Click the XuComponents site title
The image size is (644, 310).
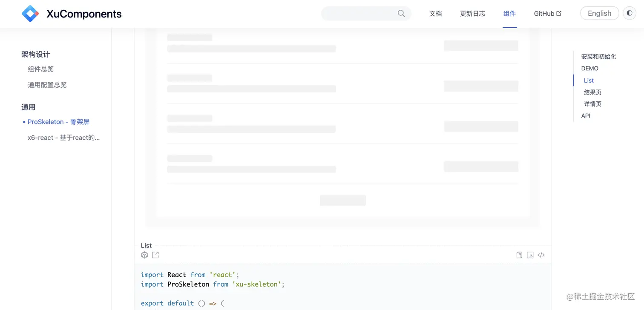point(84,14)
